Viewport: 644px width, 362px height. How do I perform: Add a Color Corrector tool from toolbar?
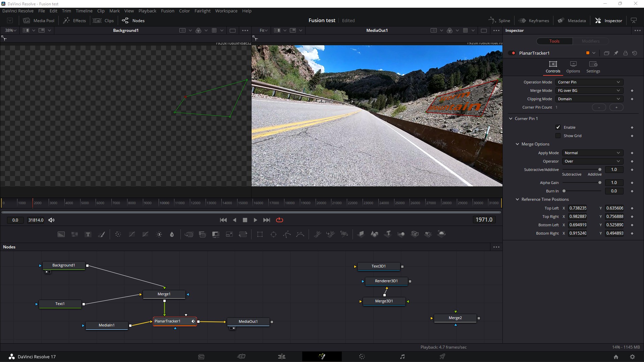118,234
